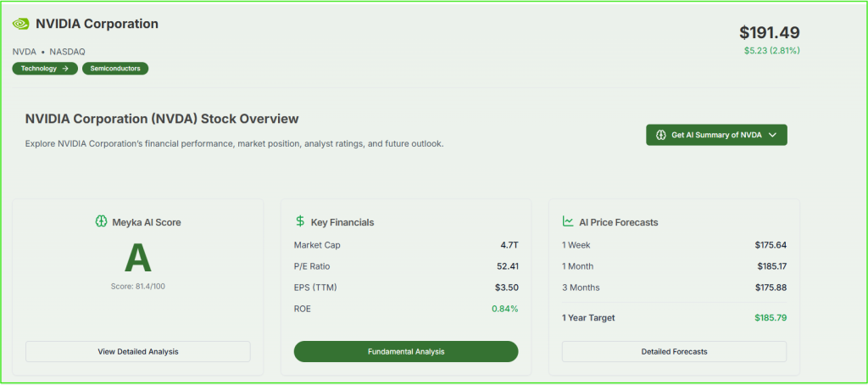Select the 1 Week forecast price $175.64
Image resolution: width=868 pixels, height=385 pixels.
pos(771,245)
